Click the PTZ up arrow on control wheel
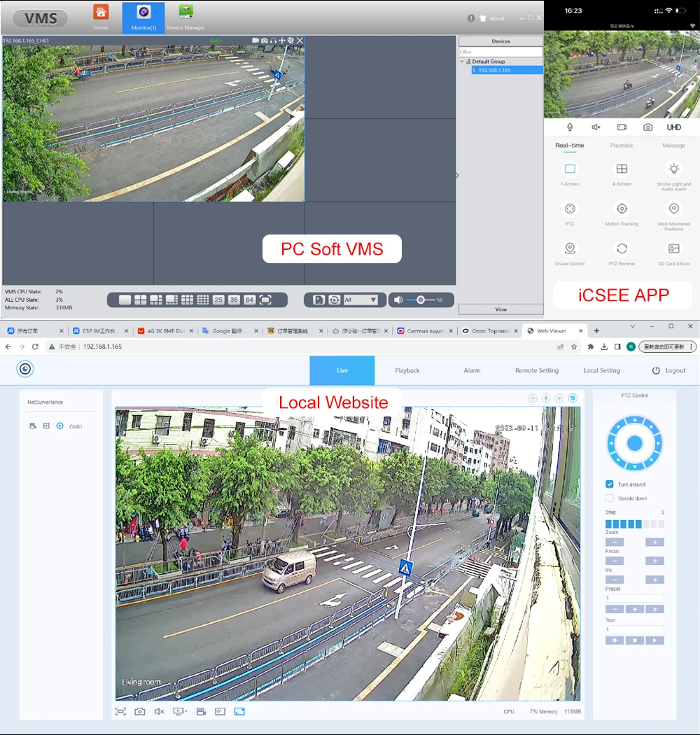The height and width of the screenshot is (735, 700). coord(635,419)
